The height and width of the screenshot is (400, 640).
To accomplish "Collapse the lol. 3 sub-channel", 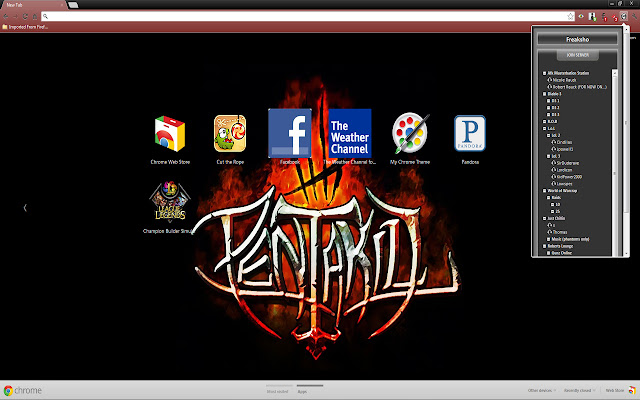I will (x=548, y=156).
